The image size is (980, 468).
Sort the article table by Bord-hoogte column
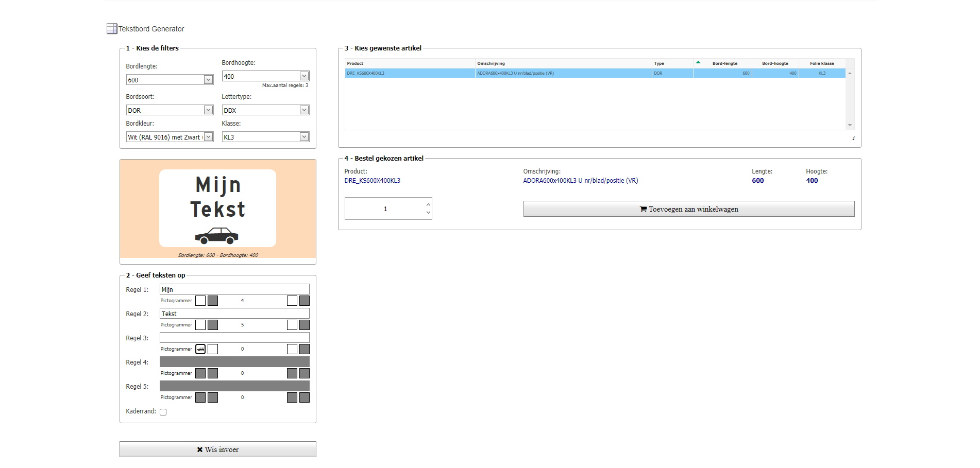coord(775,63)
